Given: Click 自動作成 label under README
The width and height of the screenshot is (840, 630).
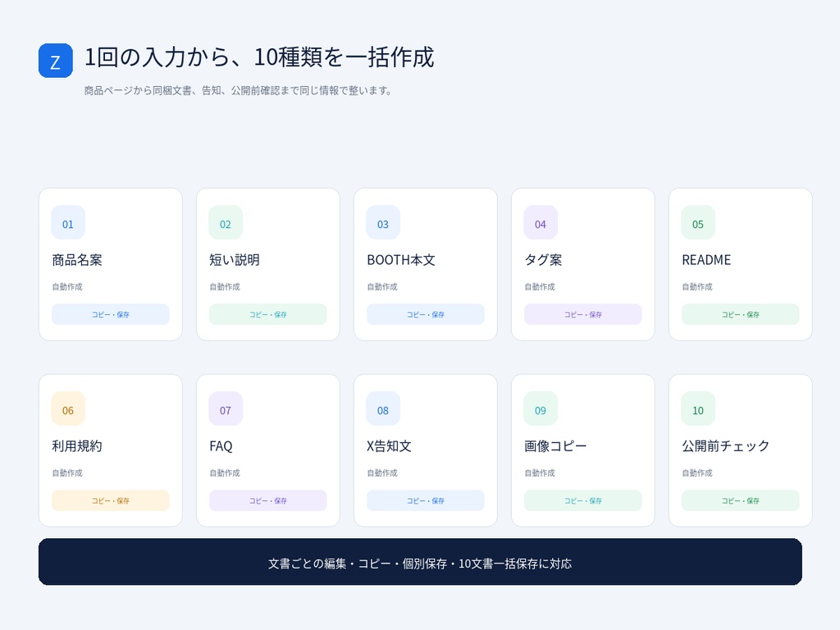Looking at the screenshot, I should [697, 286].
